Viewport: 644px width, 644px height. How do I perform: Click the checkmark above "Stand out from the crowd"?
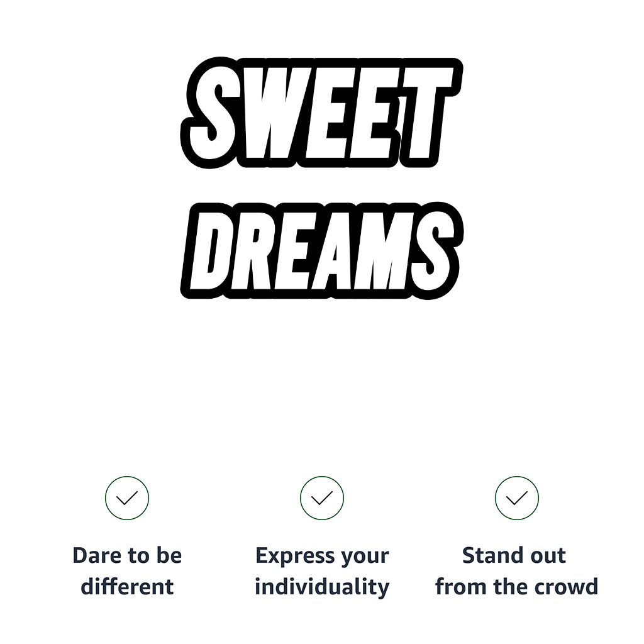tap(517, 498)
